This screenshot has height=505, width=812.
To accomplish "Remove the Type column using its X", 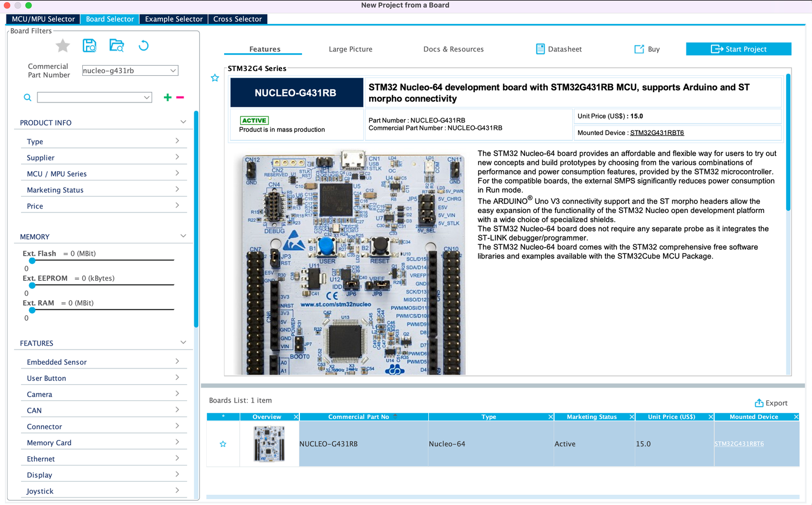I will 551,417.
